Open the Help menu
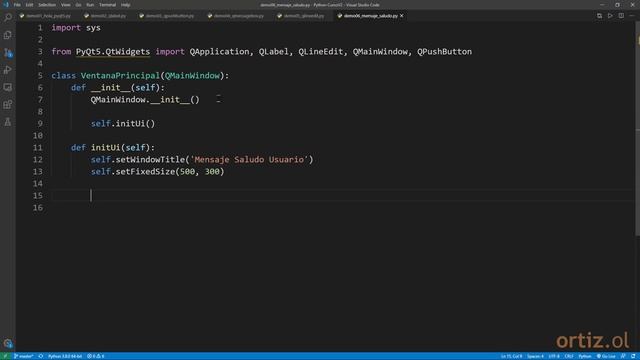 tap(126, 5)
